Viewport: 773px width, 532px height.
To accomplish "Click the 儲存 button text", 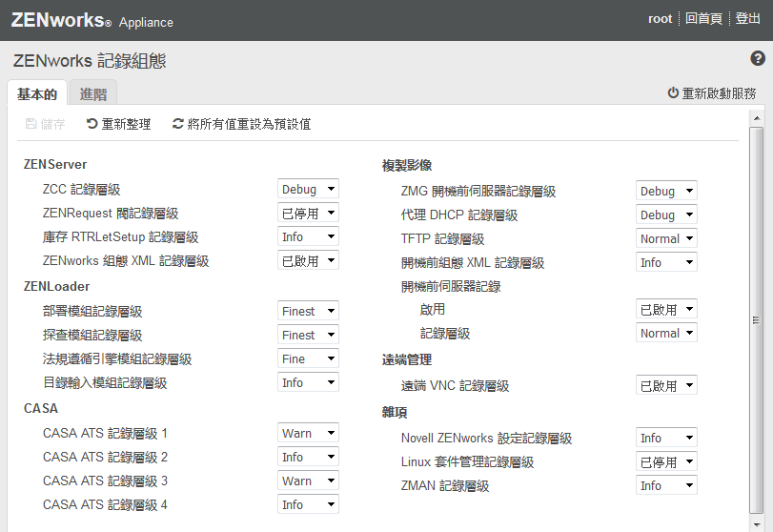I will click(x=52, y=124).
